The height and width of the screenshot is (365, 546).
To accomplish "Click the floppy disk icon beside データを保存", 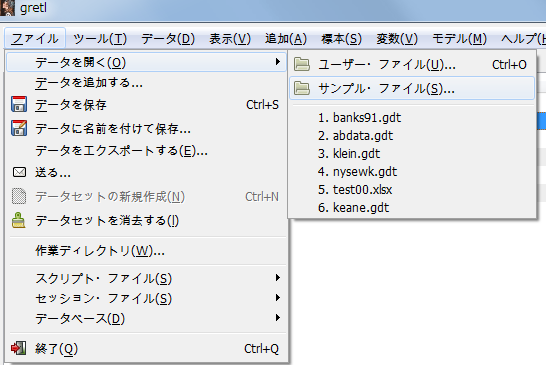I will (19, 104).
